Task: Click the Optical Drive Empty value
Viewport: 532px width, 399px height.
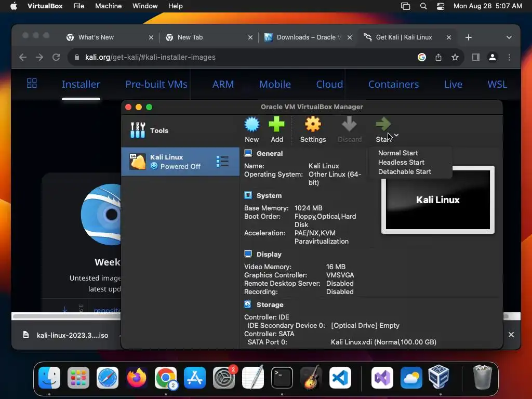Action: [x=365, y=326]
